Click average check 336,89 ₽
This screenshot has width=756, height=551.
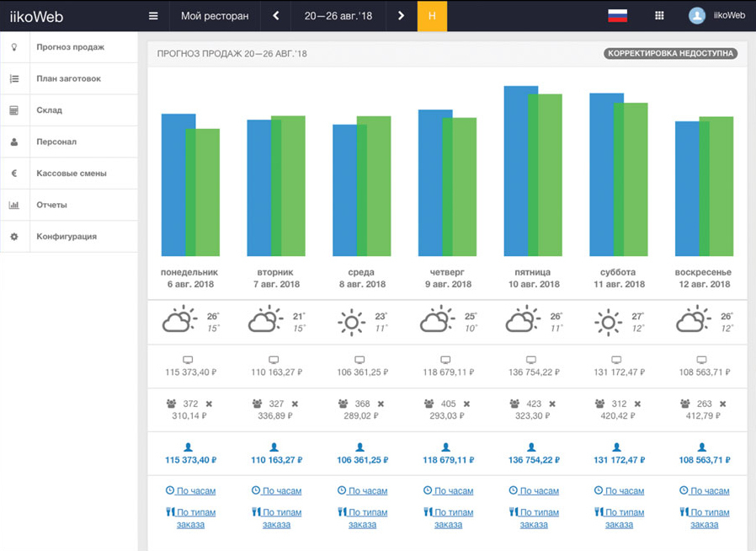pos(275,415)
